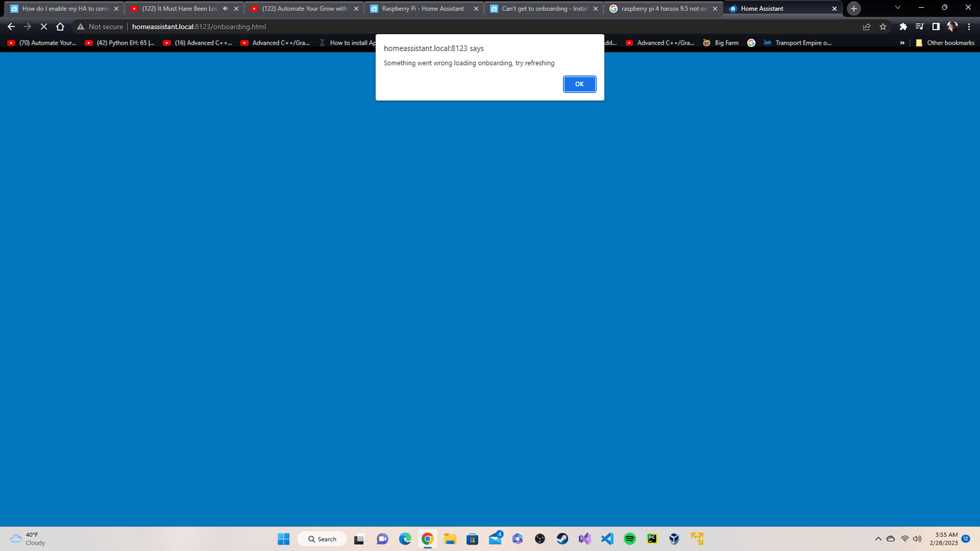Viewport: 980px width, 551px height.
Task: Click inside the address bar
Action: 284,26
